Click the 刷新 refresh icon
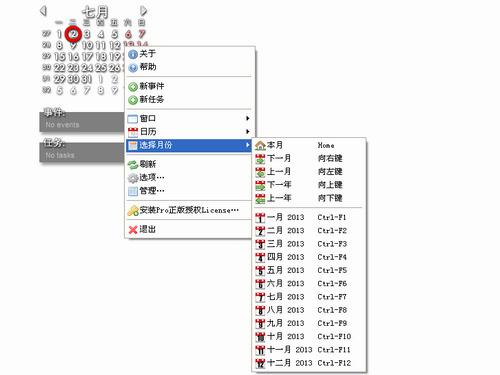Image resolution: width=500 pixels, height=375 pixels. click(133, 164)
